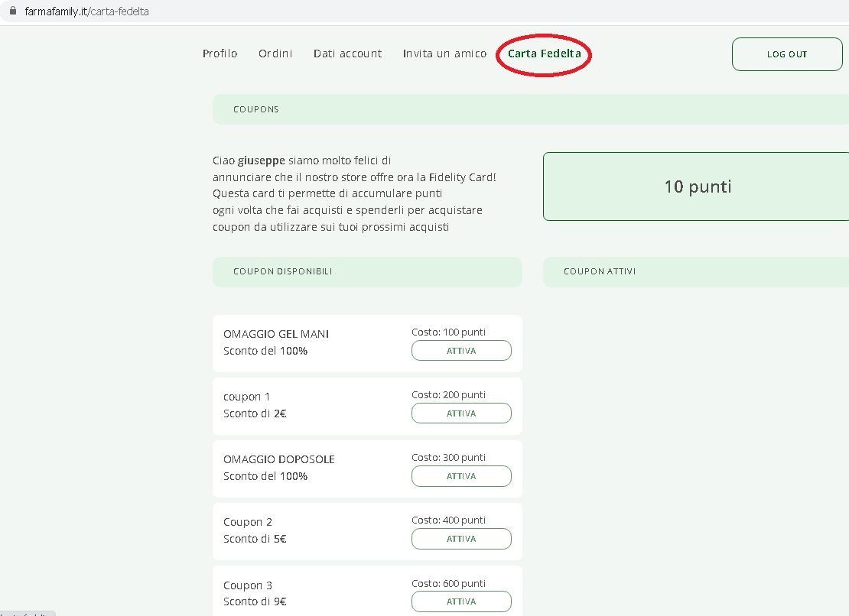Open the Profilo tab
This screenshot has height=616, width=849.
pos(220,53)
